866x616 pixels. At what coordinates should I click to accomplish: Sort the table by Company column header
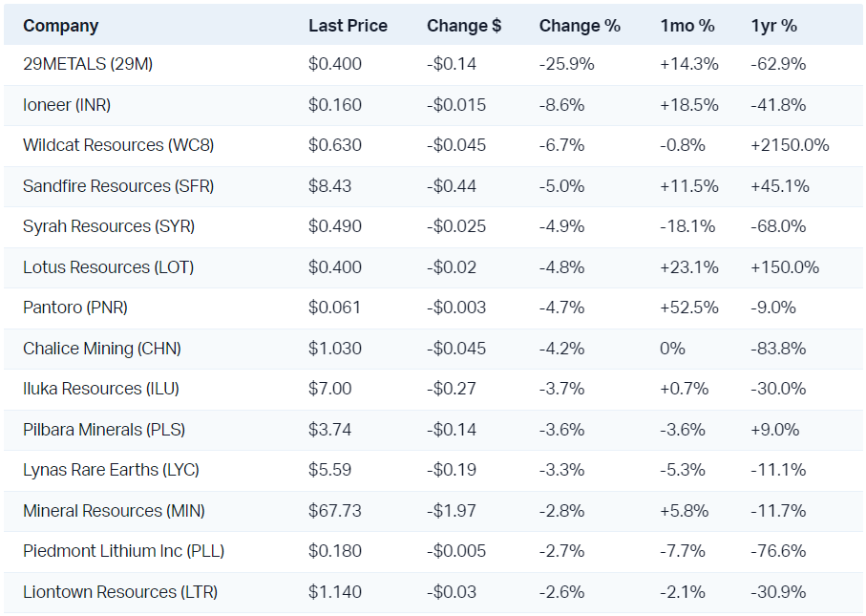(x=61, y=26)
